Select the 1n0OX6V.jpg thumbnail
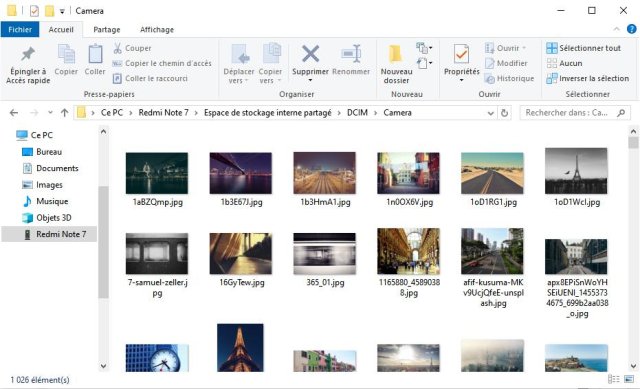Viewport: 640px width, 389px height. click(x=408, y=173)
